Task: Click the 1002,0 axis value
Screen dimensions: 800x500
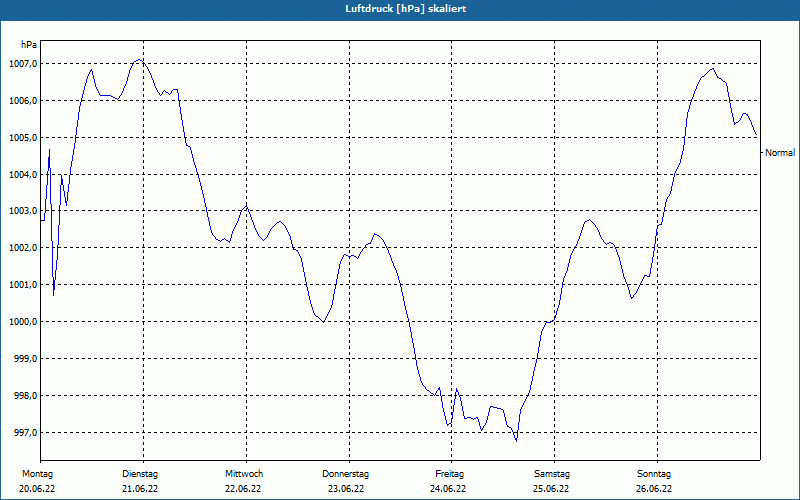Action: point(23,248)
